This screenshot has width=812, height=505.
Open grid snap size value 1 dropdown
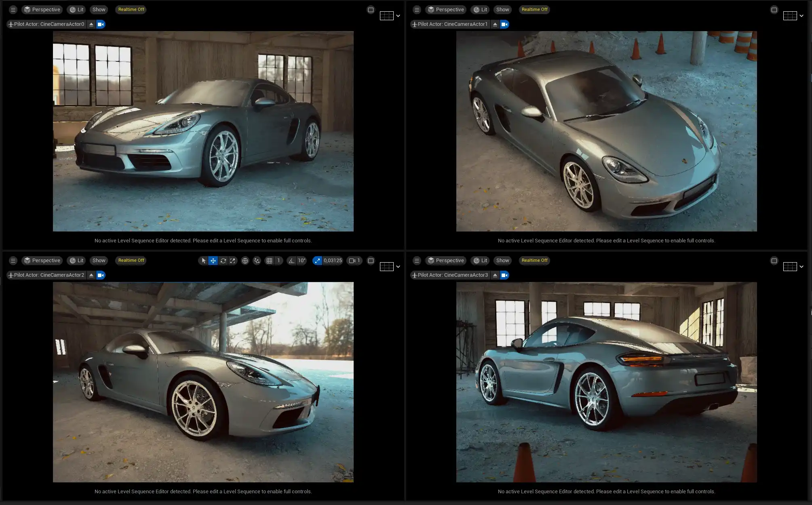(278, 261)
